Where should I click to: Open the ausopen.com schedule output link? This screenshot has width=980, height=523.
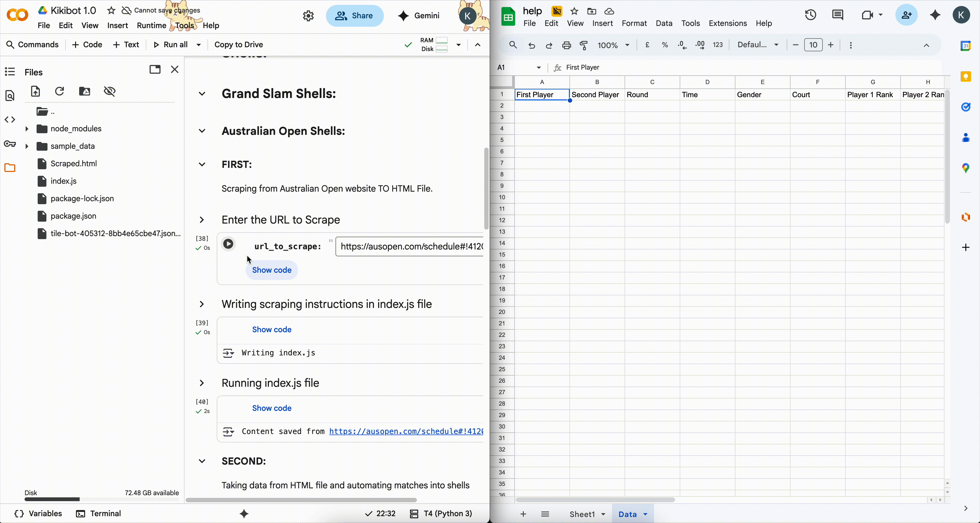406,431
